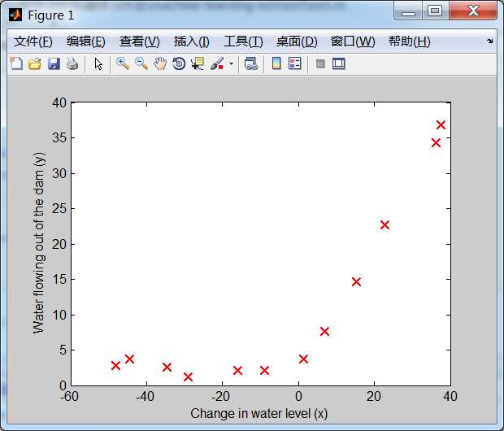Open the 桌面(D) menu

pos(297,41)
